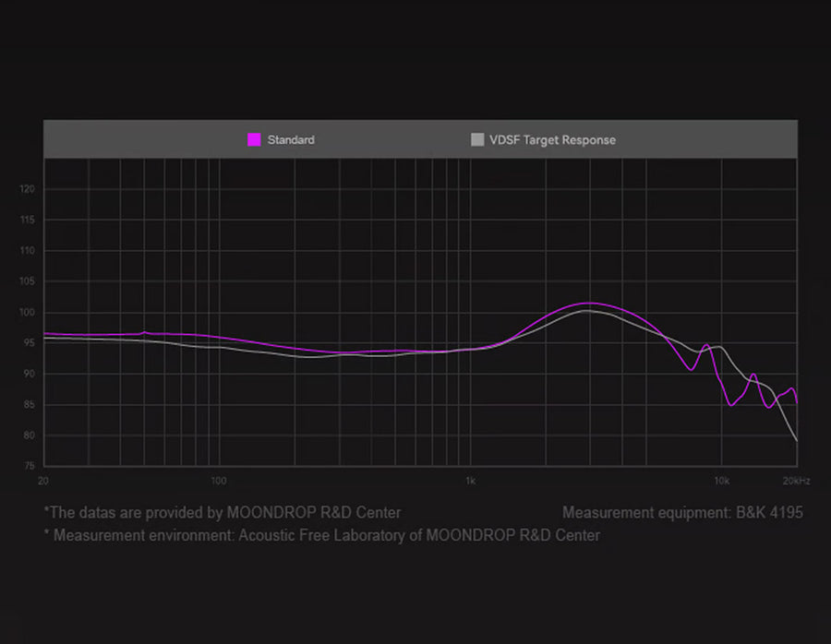
Task: Click the 120 label on the vertical axis
Action: (x=28, y=189)
